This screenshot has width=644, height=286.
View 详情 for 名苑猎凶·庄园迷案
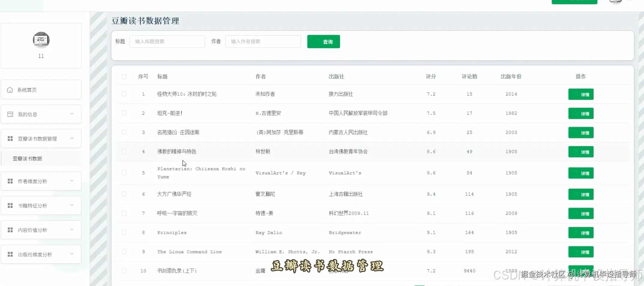pos(581,133)
